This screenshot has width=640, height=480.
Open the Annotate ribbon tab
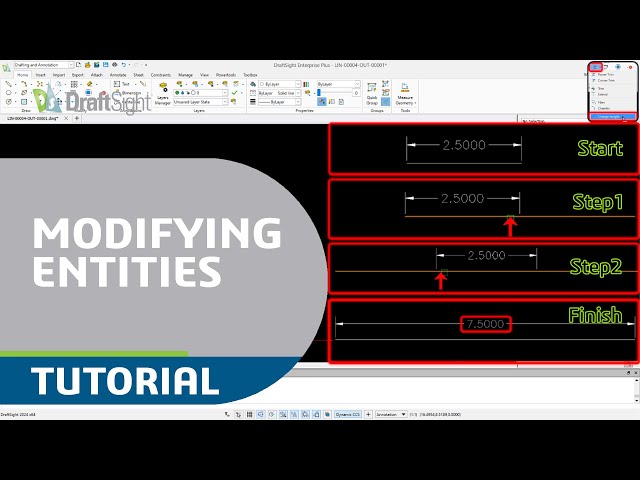[x=118, y=75]
